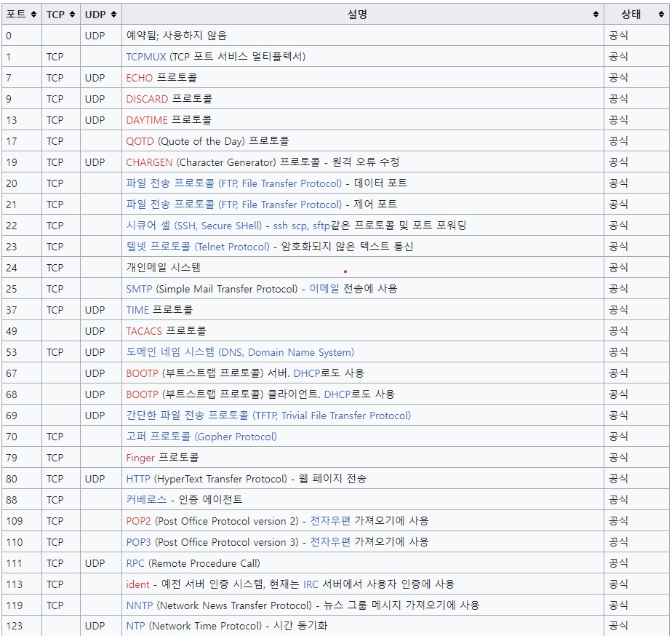Screen dimensions: 672x636
Task: Open the QOTD link
Action: click(x=140, y=141)
